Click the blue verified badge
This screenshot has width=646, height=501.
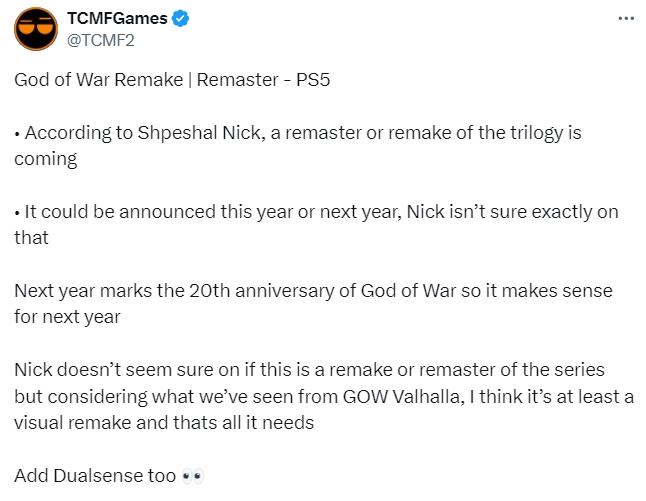pyautogui.click(x=179, y=19)
